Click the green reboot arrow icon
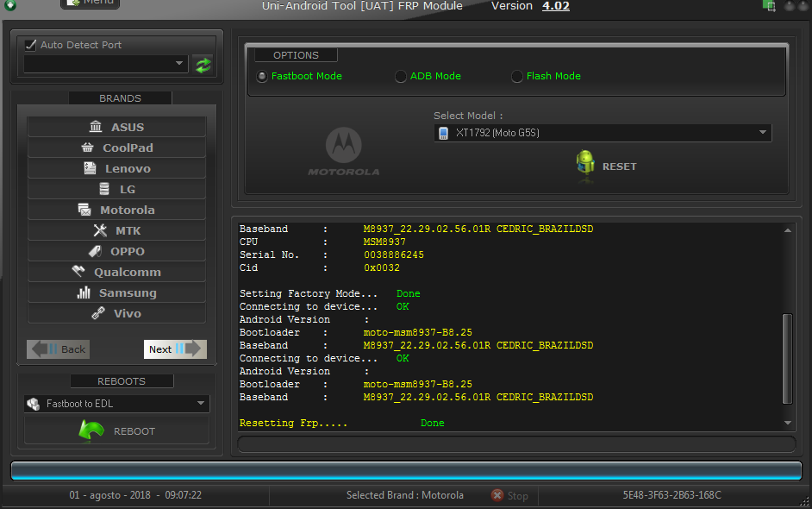 coord(91,430)
